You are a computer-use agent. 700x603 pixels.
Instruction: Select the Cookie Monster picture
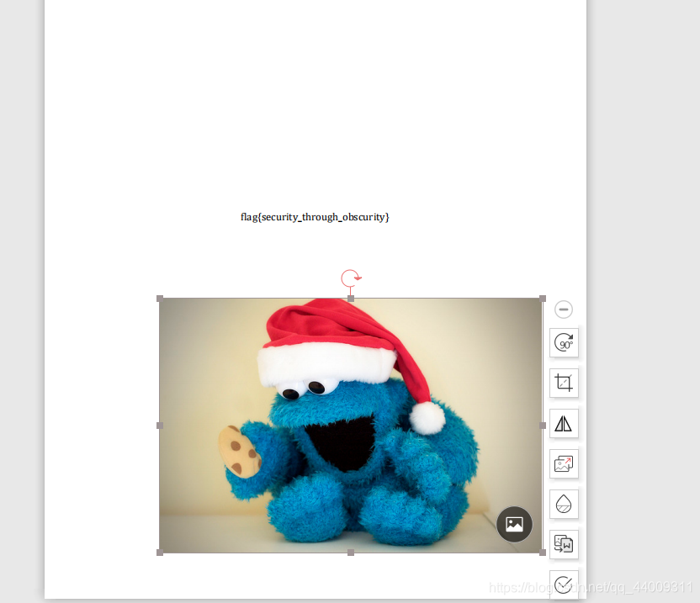click(x=351, y=426)
